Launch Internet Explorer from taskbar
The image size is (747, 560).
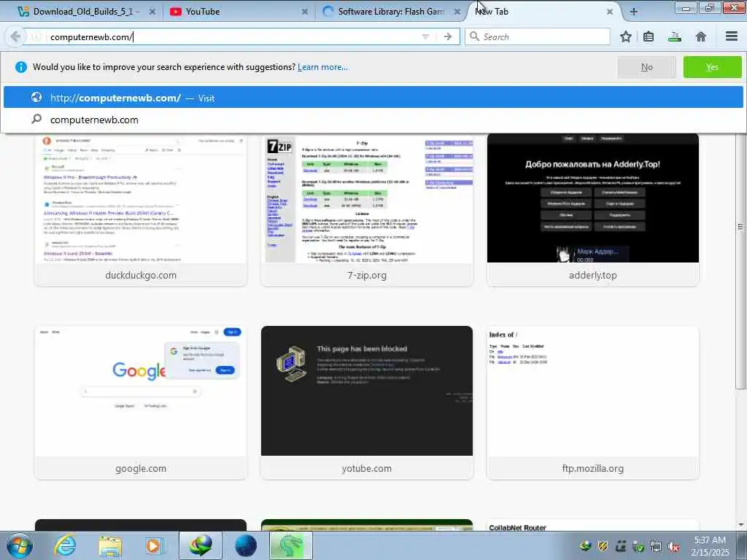(x=65, y=545)
